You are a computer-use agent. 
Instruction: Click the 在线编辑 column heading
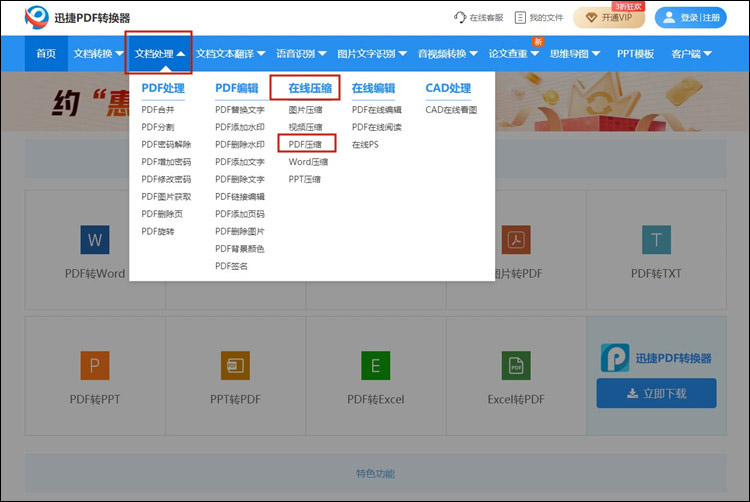[374, 88]
